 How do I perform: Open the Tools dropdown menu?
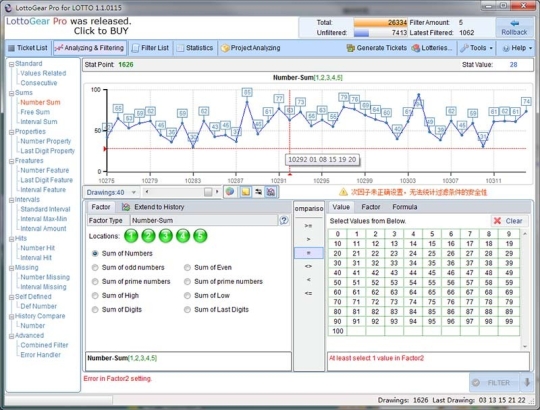(x=477, y=48)
